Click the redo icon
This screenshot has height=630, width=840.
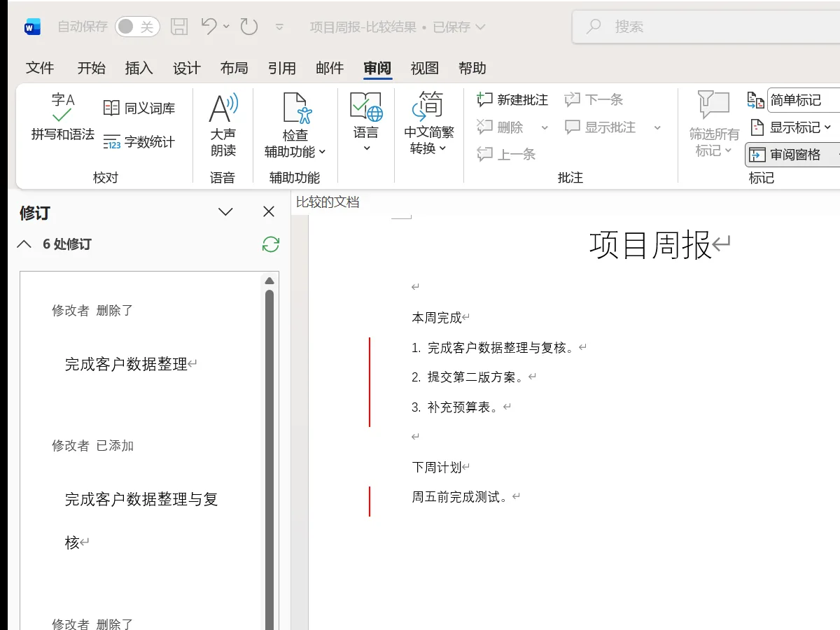point(249,27)
